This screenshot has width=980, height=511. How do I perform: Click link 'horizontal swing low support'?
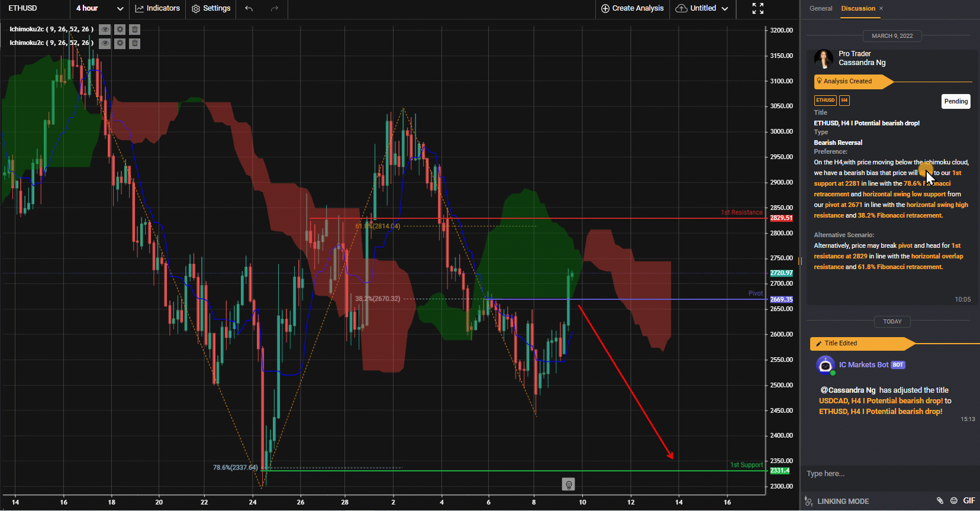click(904, 194)
